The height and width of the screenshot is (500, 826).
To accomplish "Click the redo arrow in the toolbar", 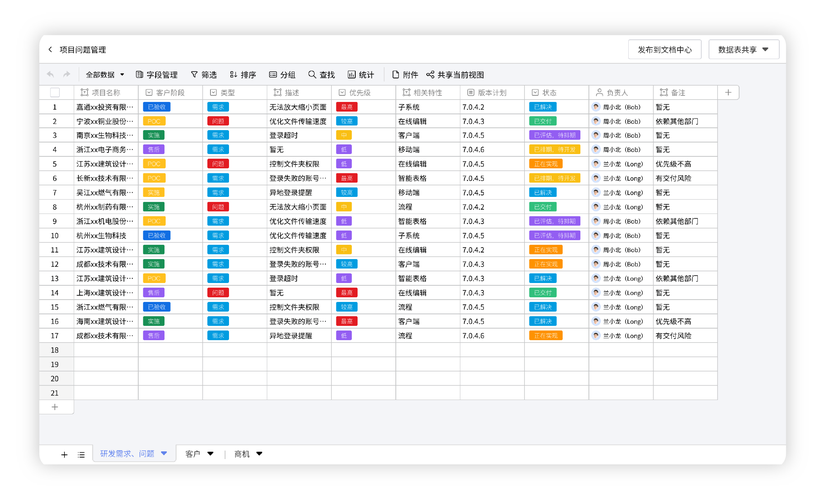I will tap(66, 74).
